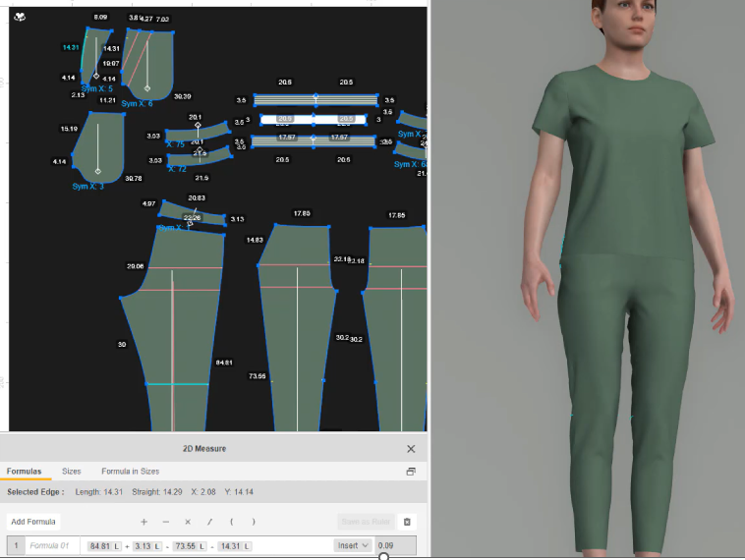Image resolution: width=745 pixels, height=560 pixels.
Task: Click the 30.78 measurement label
Action: click(x=134, y=179)
